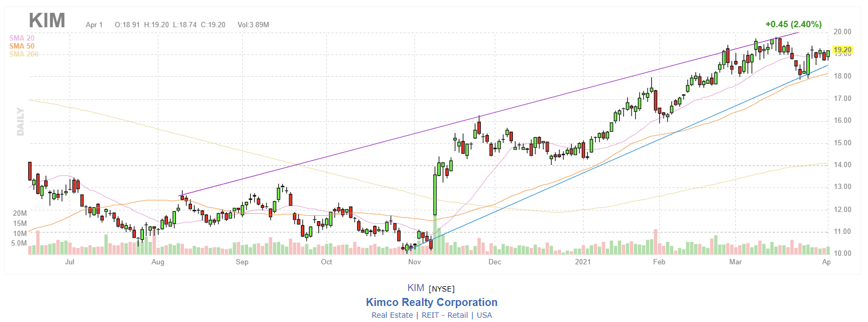Open the Real Estate sector link

(x=392, y=315)
